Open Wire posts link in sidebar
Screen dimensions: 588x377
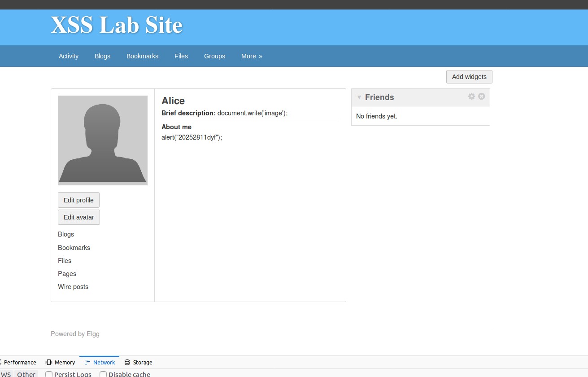(73, 287)
